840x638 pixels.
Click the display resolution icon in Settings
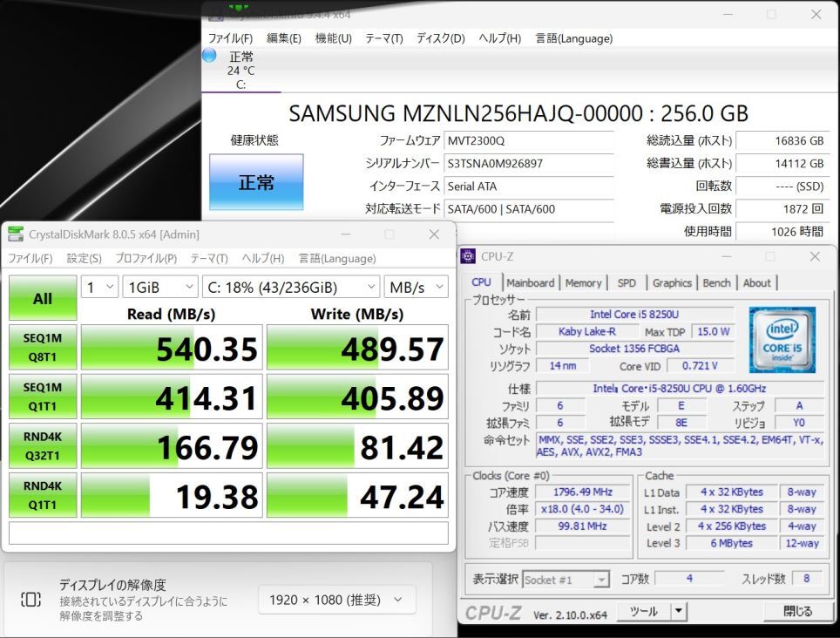30,599
